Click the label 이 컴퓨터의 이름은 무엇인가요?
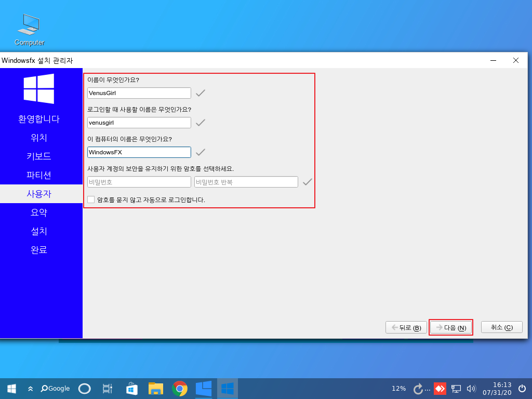 (129, 139)
